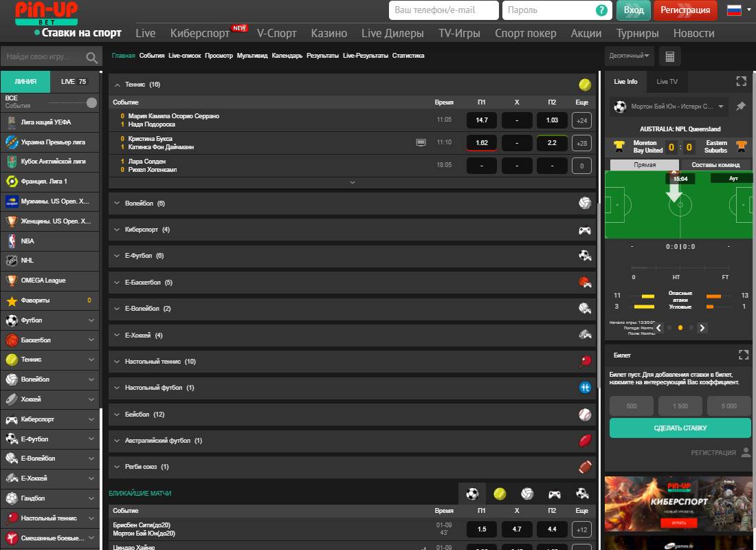The image size is (756, 550).
Task: Open the Казино menu item
Action: (x=329, y=33)
